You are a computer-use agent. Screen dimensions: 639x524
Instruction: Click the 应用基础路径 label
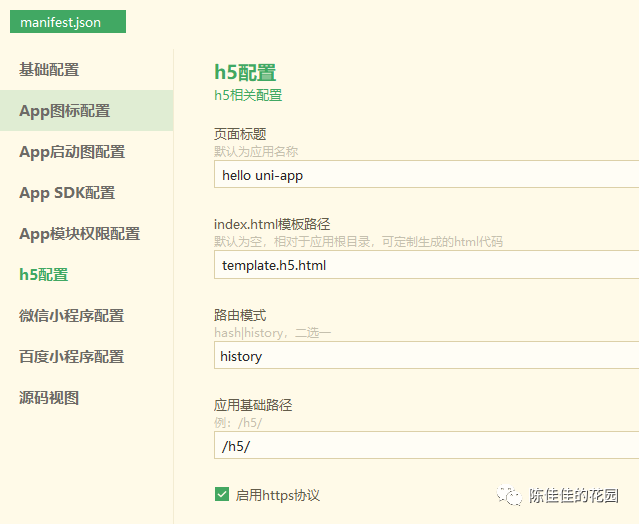[x=253, y=405]
